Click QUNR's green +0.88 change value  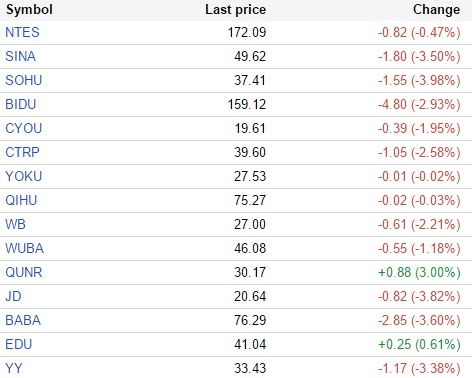pyautogui.click(x=394, y=272)
